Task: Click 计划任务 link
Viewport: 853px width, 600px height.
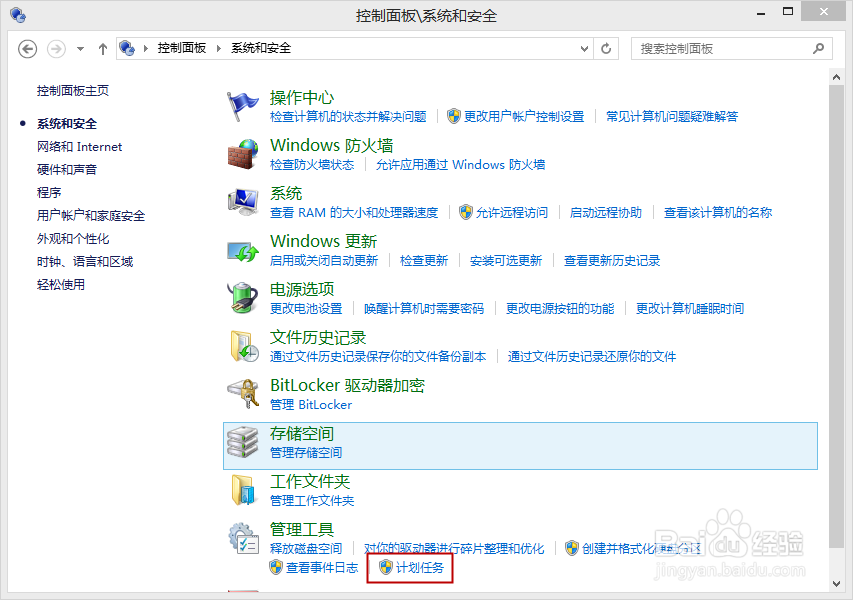Action: click(x=419, y=568)
